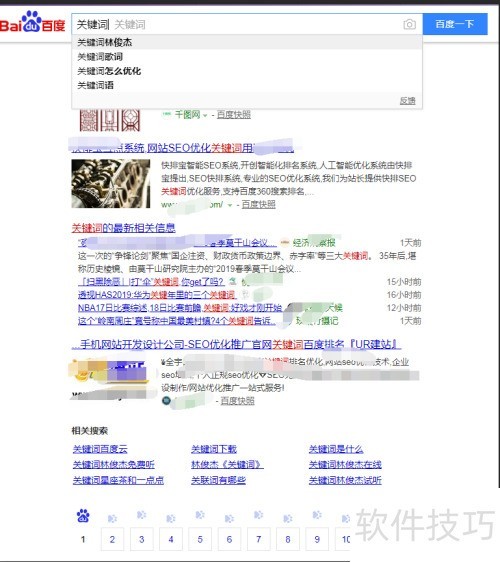This screenshot has width=500, height=562.
Task: Click related search 关键词是什么
Action: point(336,449)
